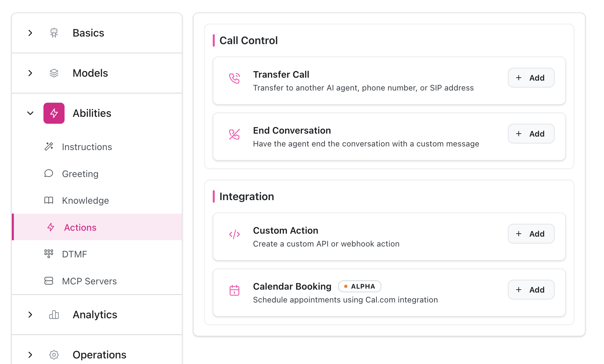Select DTMF in the Abilities menu
Viewport: 604px width, 364px height.
pos(74,254)
